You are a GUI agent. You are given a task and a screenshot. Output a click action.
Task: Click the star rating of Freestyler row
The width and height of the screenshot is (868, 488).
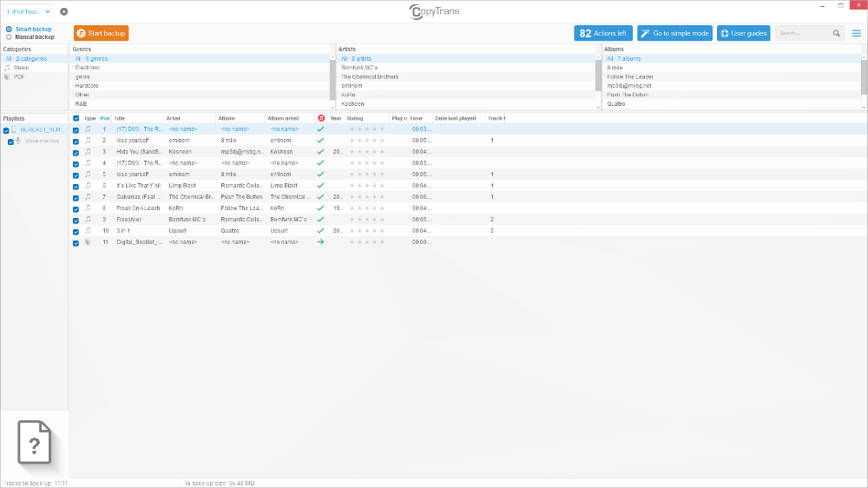[366, 220]
